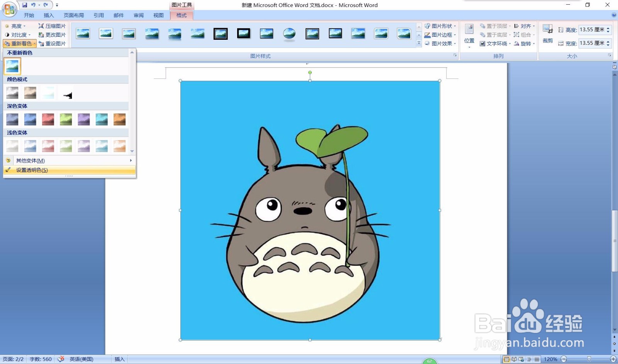Apply black and white color mode
This screenshot has height=364, width=618.
(66, 93)
